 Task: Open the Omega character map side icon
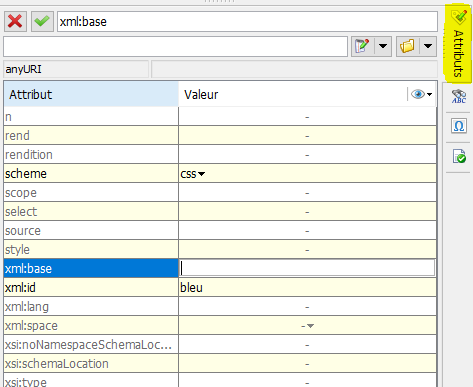459,126
